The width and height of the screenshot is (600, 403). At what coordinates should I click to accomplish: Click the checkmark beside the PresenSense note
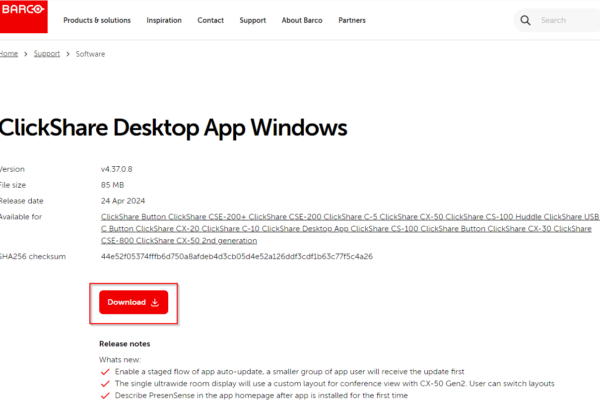pos(105,395)
